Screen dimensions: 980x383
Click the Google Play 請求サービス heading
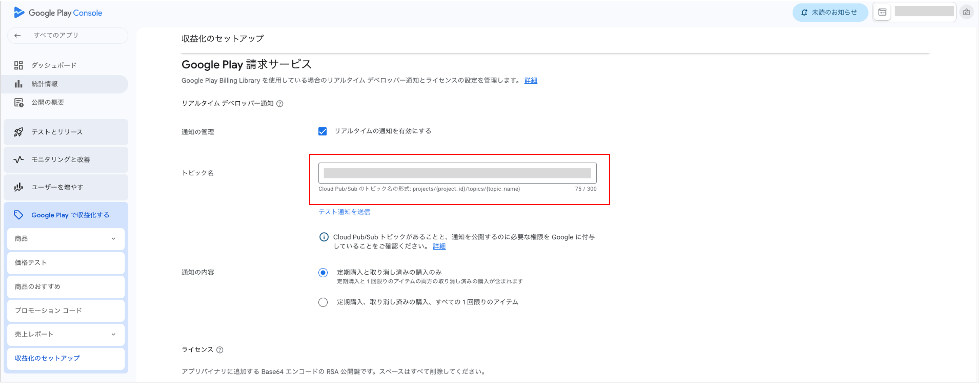pos(247,65)
